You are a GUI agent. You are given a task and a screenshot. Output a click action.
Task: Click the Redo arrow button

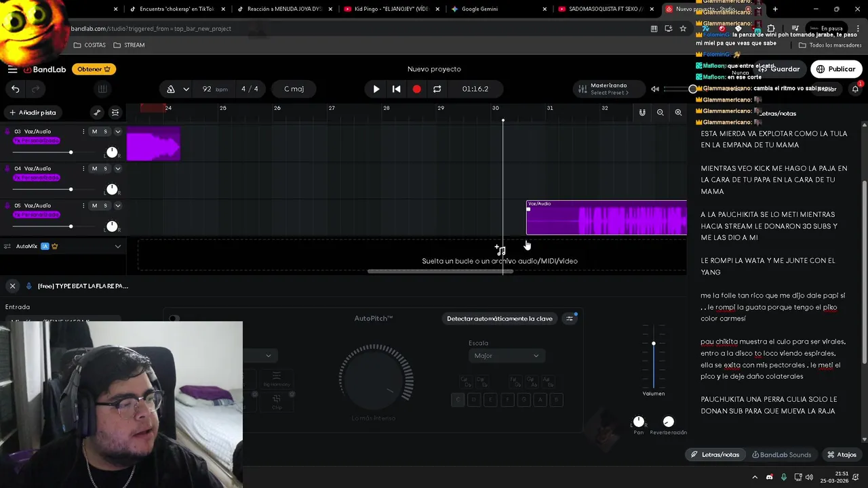(x=36, y=89)
